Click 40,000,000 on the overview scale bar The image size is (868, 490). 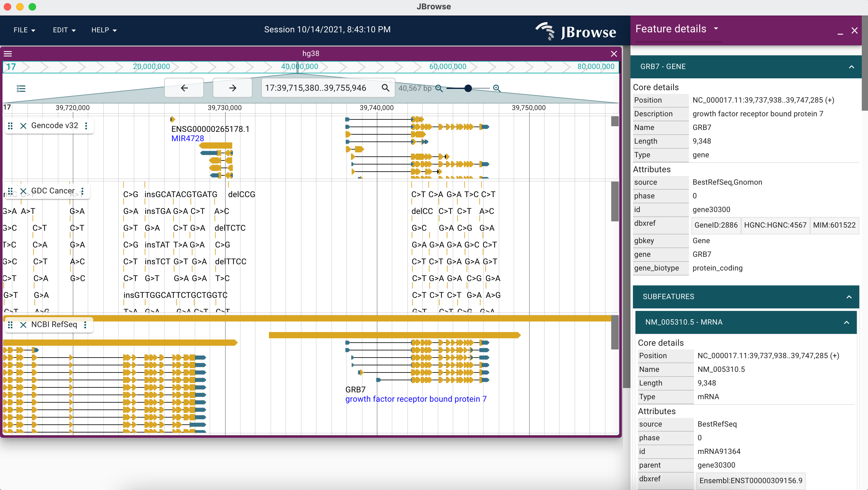(x=300, y=67)
